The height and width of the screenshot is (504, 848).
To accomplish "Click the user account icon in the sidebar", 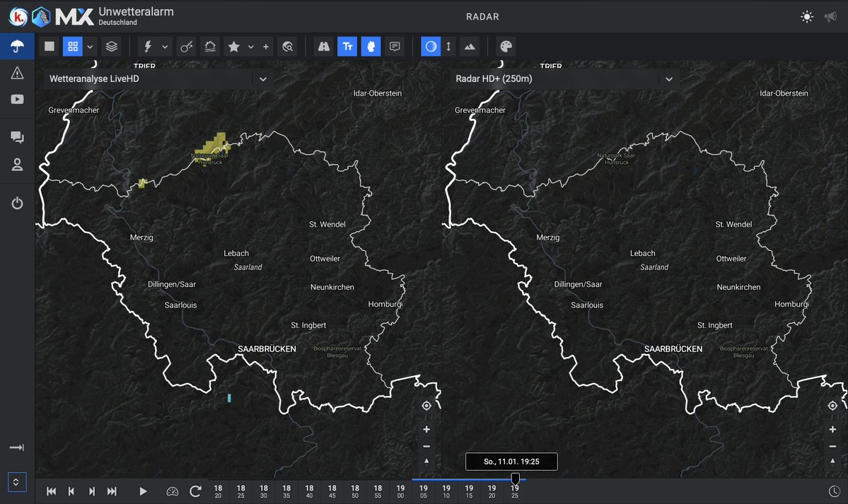I will click(16, 164).
